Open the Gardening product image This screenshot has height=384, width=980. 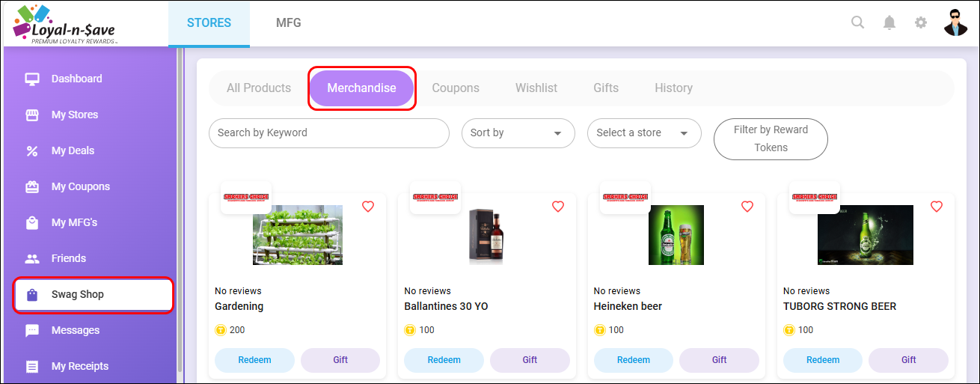click(x=298, y=235)
